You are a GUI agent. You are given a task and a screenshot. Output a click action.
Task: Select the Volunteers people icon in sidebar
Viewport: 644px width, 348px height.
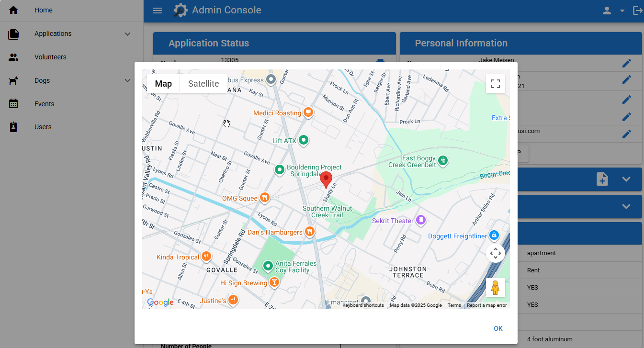[x=13, y=57]
